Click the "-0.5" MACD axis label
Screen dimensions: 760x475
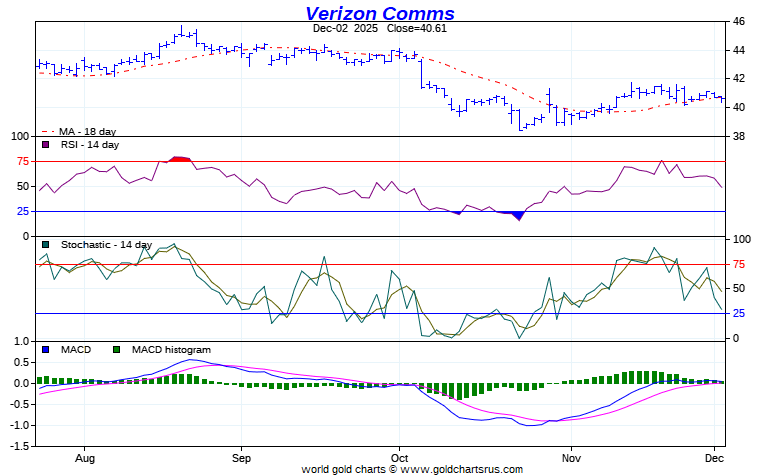[x=20, y=404]
